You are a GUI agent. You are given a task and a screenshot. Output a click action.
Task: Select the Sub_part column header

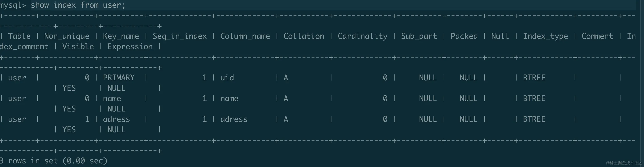click(419, 36)
